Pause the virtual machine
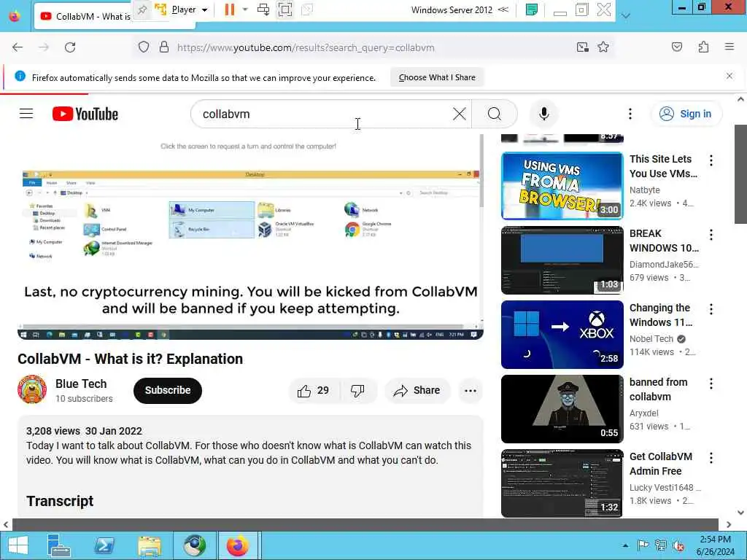The image size is (747, 560). click(230, 9)
